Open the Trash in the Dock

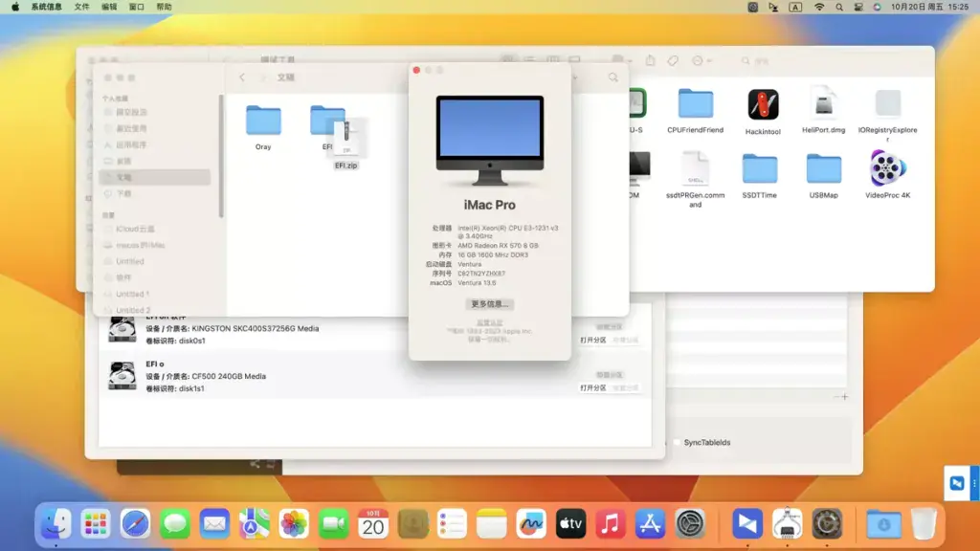coord(924,523)
